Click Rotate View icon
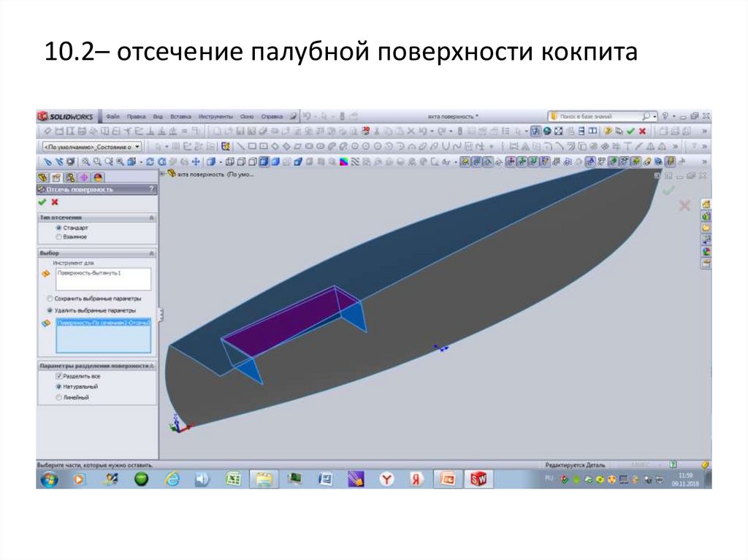The image size is (748, 560). (150, 162)
